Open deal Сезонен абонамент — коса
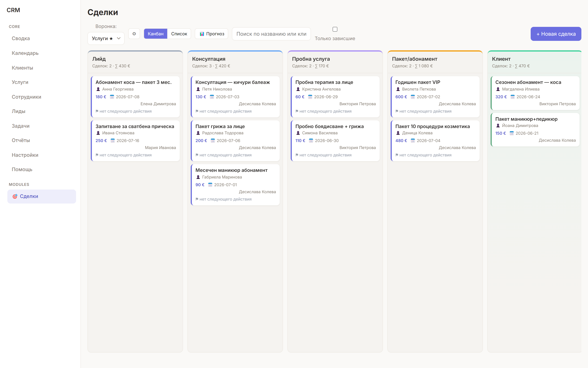The width and height of the screenshot is (588, 368). pyautogui.click(x=535, y=93)
